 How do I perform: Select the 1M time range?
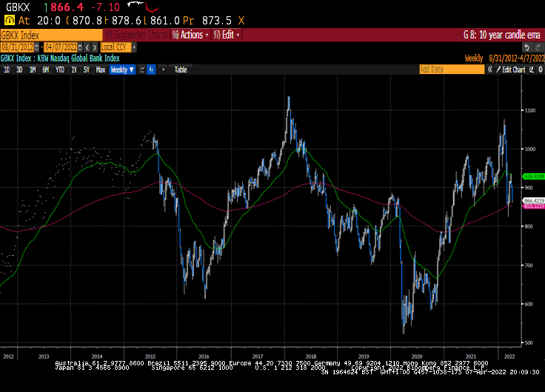click(x=33, y=70)
